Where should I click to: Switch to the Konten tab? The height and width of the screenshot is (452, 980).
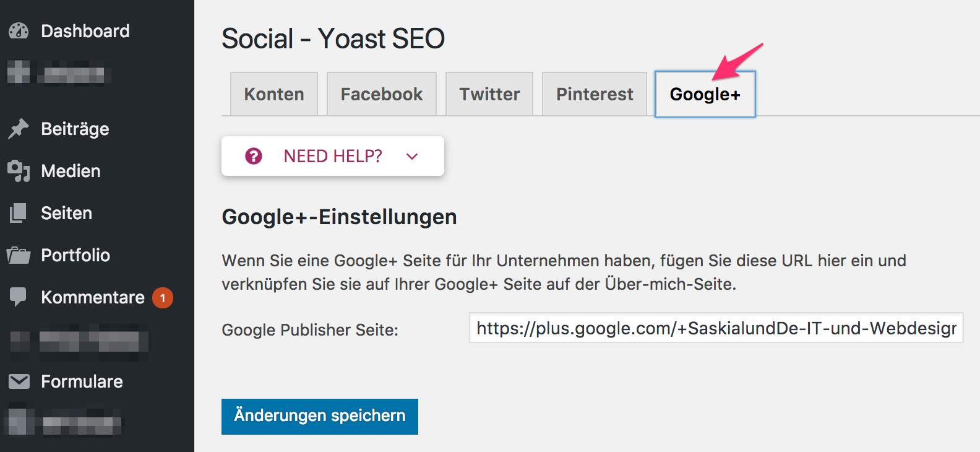pos(274,94)
